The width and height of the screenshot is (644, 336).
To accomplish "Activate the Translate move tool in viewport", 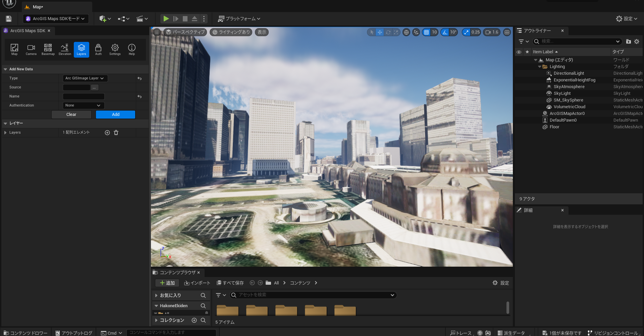I will pyautogui.click(x=380, y=32).
